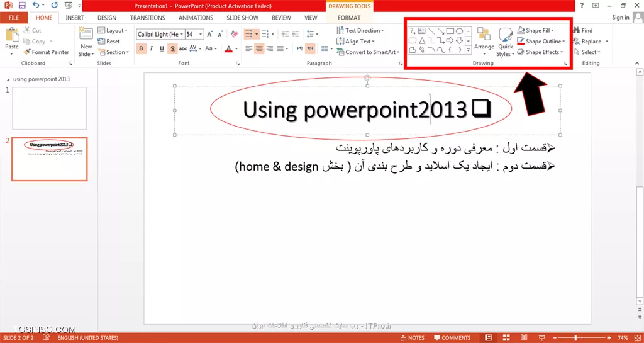Open the spell check status icon

(x=47, y=338)
